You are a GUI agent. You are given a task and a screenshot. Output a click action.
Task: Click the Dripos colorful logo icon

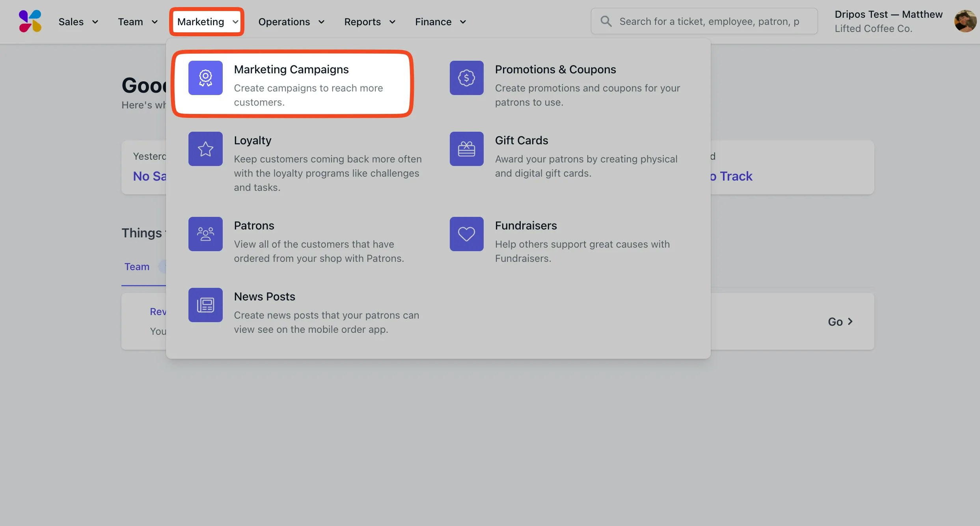pos(30,21)
